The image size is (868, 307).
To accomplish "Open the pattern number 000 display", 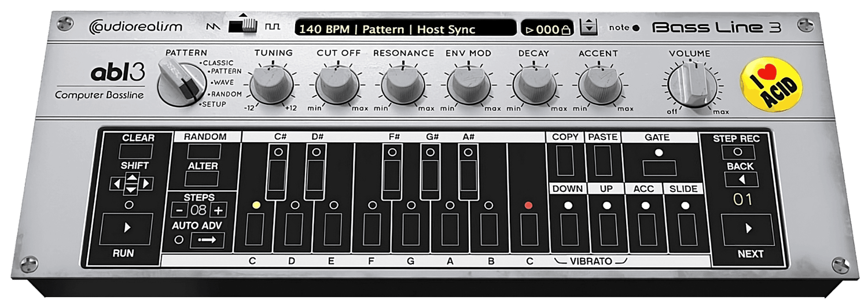I will [x=547, y=29].
